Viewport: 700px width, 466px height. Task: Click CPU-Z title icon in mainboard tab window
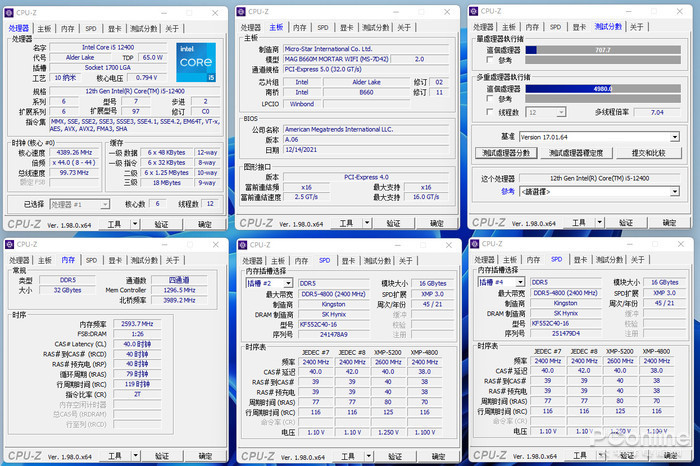tap(241, 12)
